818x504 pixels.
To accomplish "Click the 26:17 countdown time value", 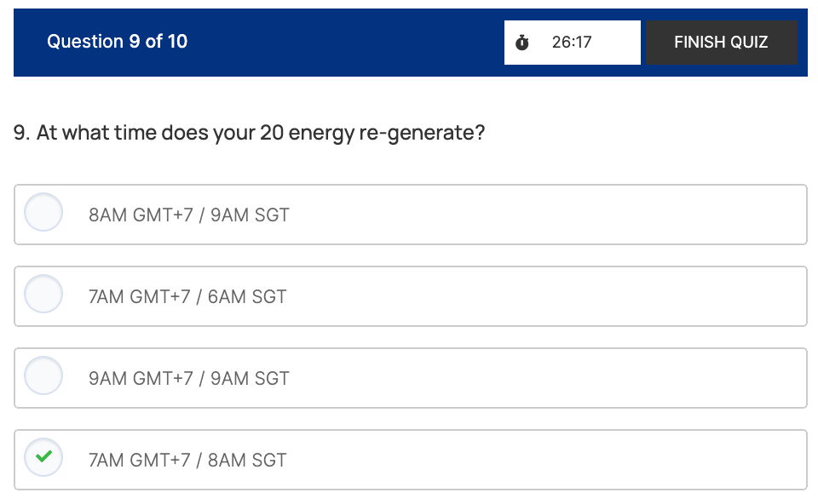I will coord(572,43).
